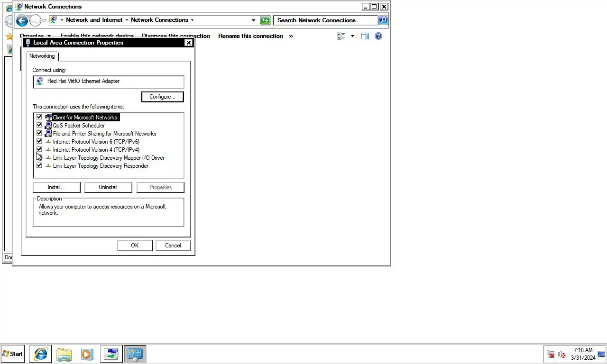
Task: Select QoS Packet Scheduler item
Action: tap(79, 126)
